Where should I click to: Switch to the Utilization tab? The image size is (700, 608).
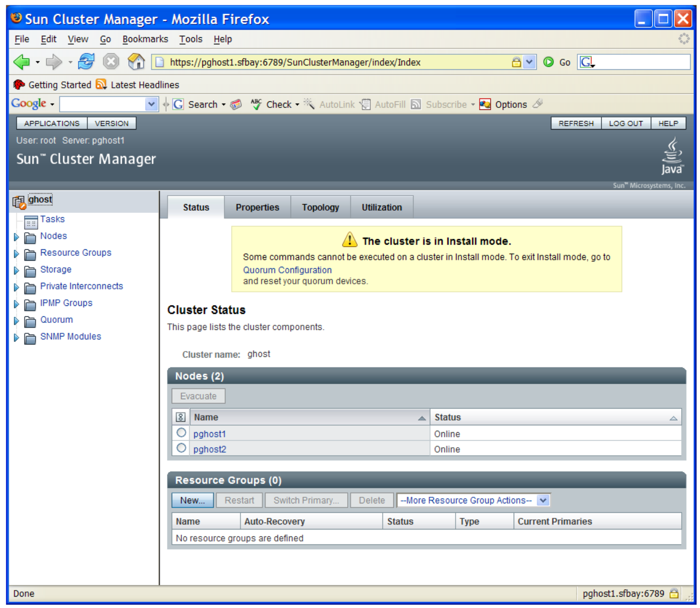pos(382,207)
